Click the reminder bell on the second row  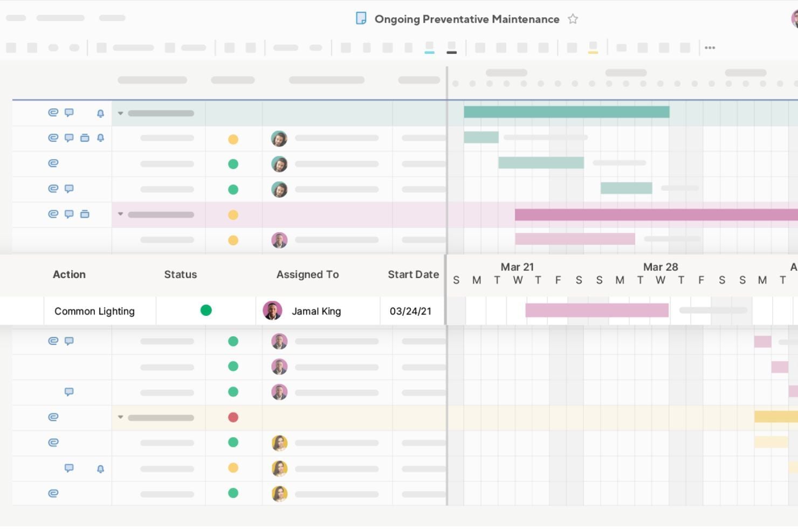(100, 137)
